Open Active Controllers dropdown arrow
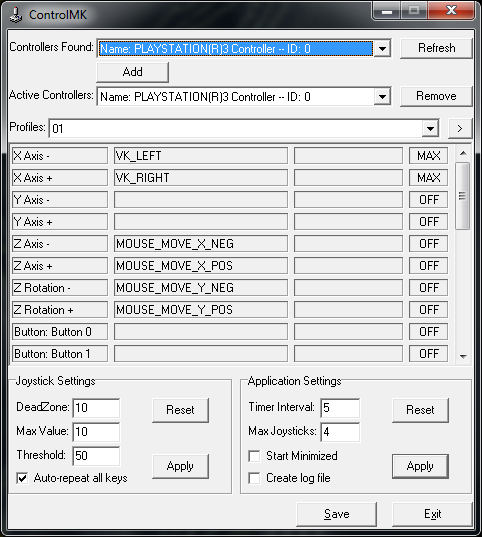The height and width of the screenshot is (537, 482). point(382,97)
